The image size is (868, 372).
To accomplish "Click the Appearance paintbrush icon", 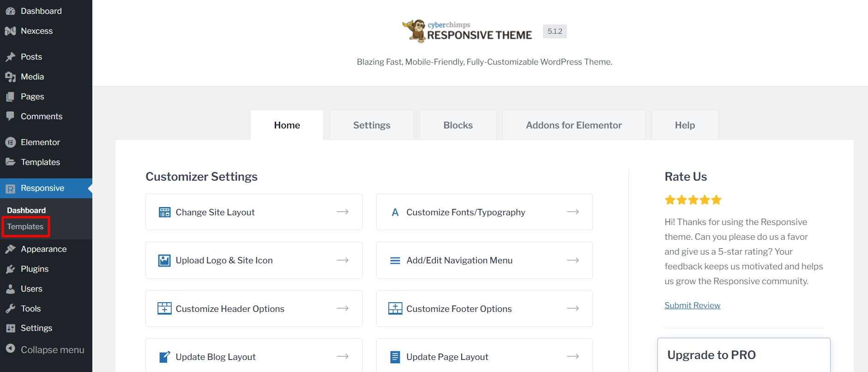I will click(10, 249).
